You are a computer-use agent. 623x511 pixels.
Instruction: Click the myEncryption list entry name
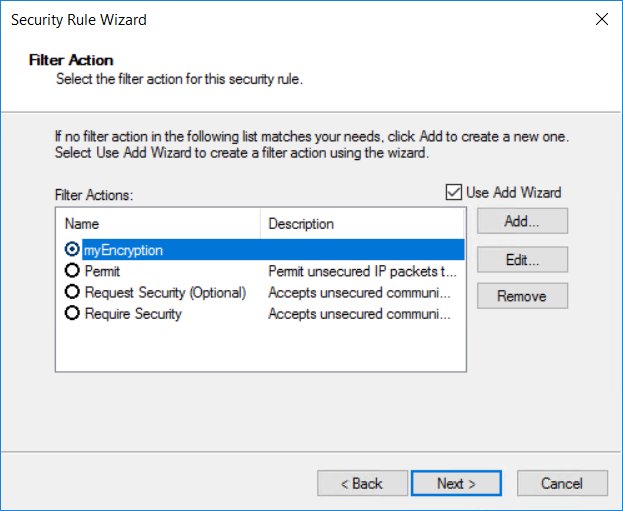(123, 250)
